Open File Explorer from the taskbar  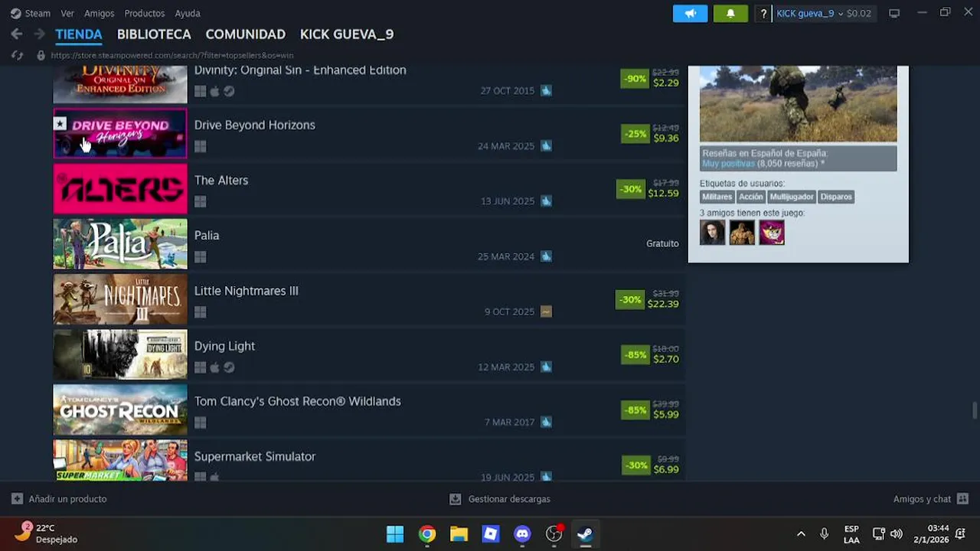(459, 533)
